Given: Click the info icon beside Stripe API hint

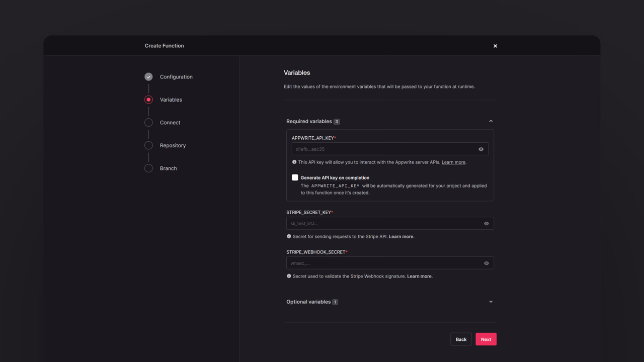Looking at the screenshot, I should [x=289, y=236].
